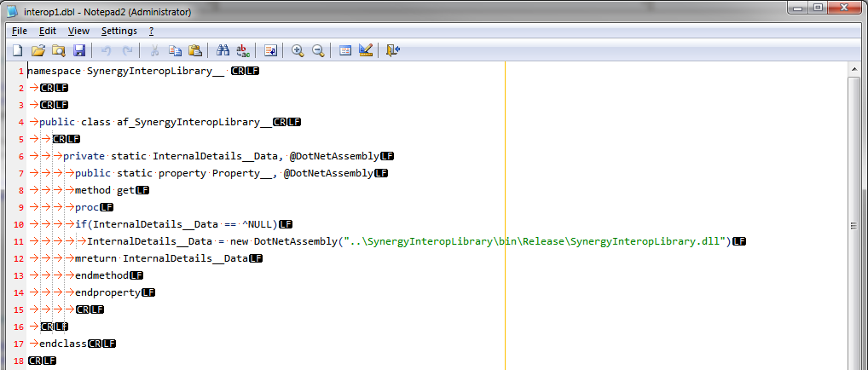The image size is (868, 370).
Task: Click the Copy toolbar icon
Action: [175, 50]
